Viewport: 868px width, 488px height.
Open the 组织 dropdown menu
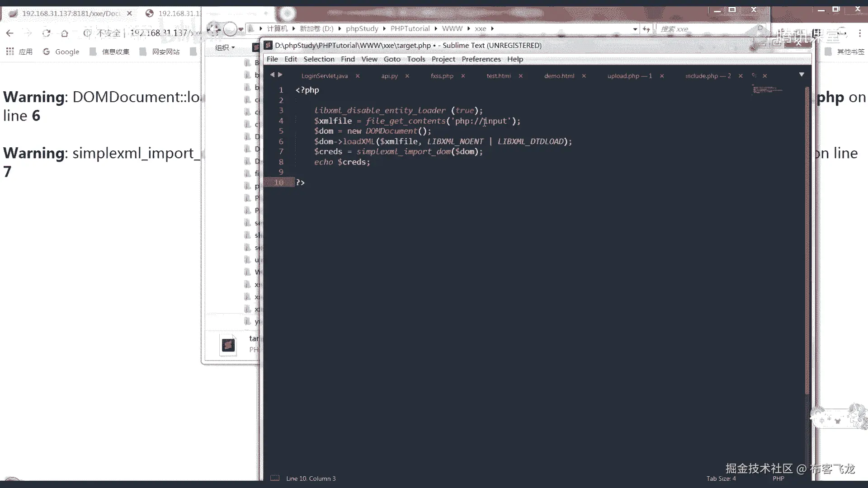(x=225, y=47)
